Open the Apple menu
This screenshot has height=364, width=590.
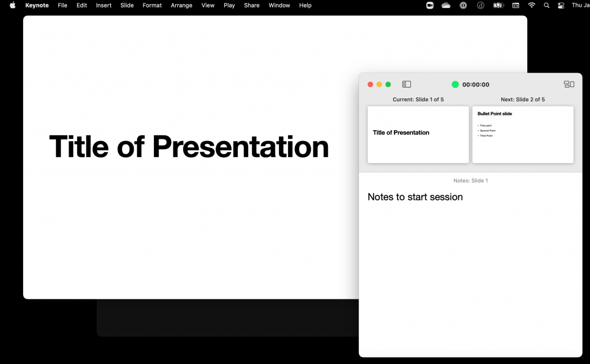coord(13,5)
